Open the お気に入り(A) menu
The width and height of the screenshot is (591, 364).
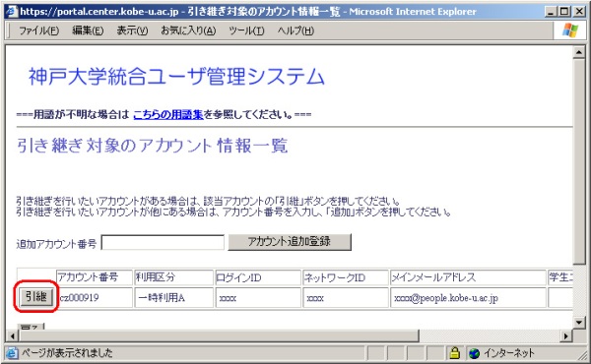tap(188, 30)
